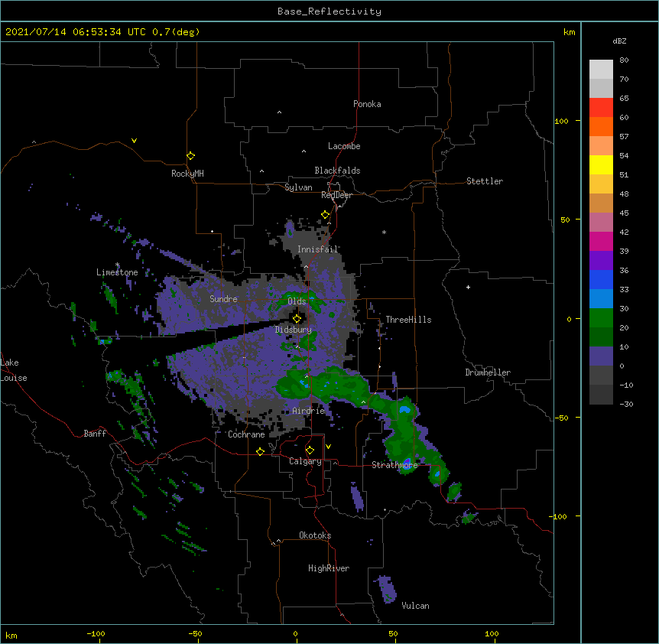Click the radar site diamond between Olds and Didsbury

click(x=297, y=319)
